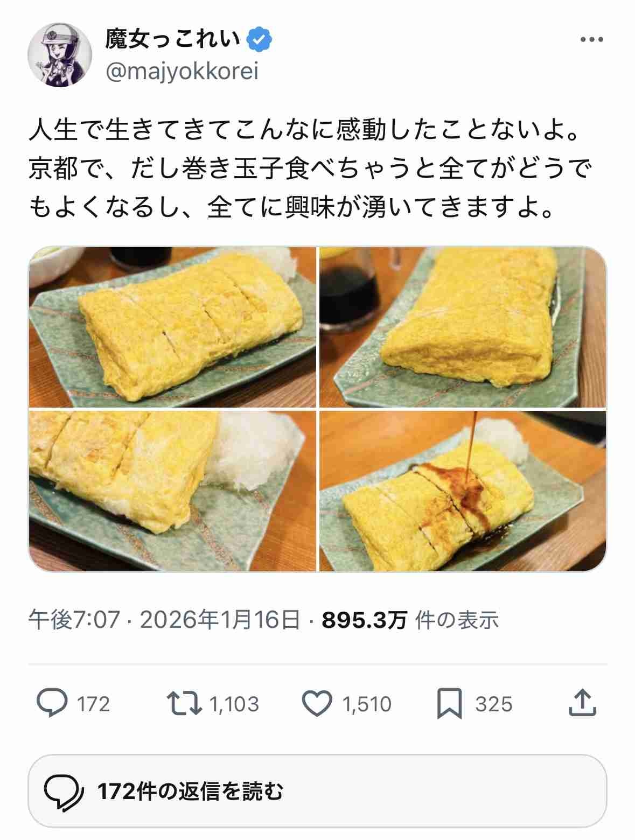This screenshot has width=635, height=840.
Task: Open the 魔女っこれい display name
Action: tap(173, 39)
